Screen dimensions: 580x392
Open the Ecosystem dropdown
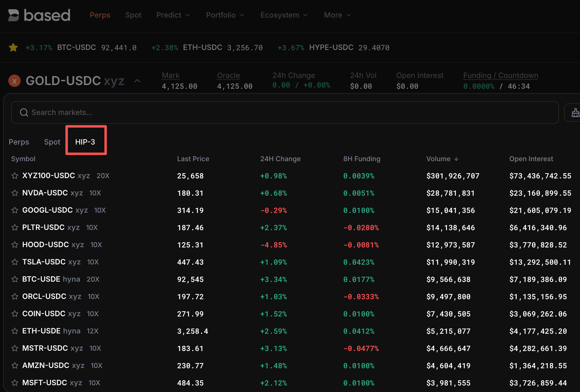284,15
